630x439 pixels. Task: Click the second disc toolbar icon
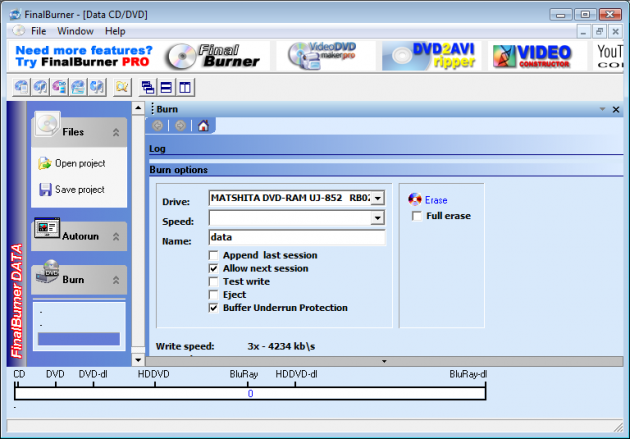(x=40, y=87)
